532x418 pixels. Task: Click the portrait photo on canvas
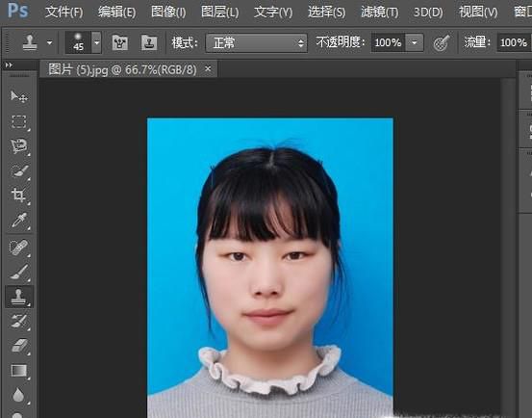coord(270,268)
